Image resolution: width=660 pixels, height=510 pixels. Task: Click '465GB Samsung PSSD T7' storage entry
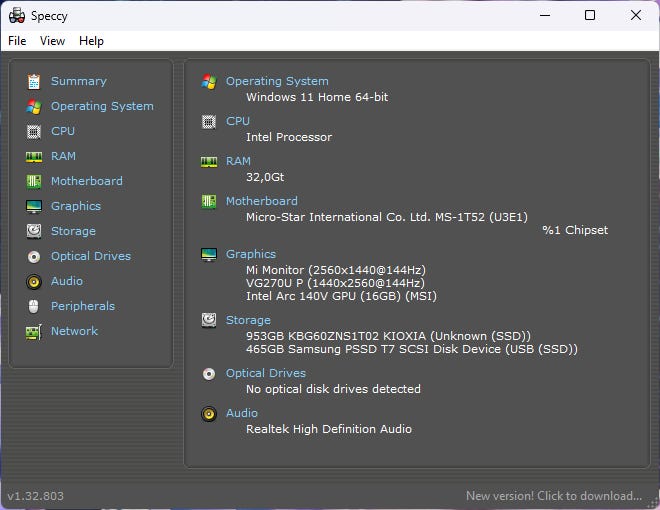(412, 349)
